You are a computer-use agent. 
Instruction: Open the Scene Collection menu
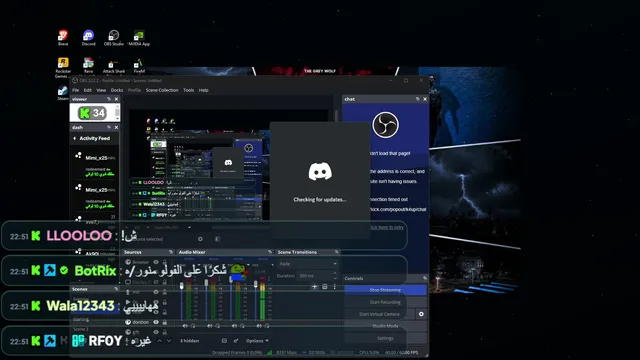pyautogui.click(x=162, y=90)
